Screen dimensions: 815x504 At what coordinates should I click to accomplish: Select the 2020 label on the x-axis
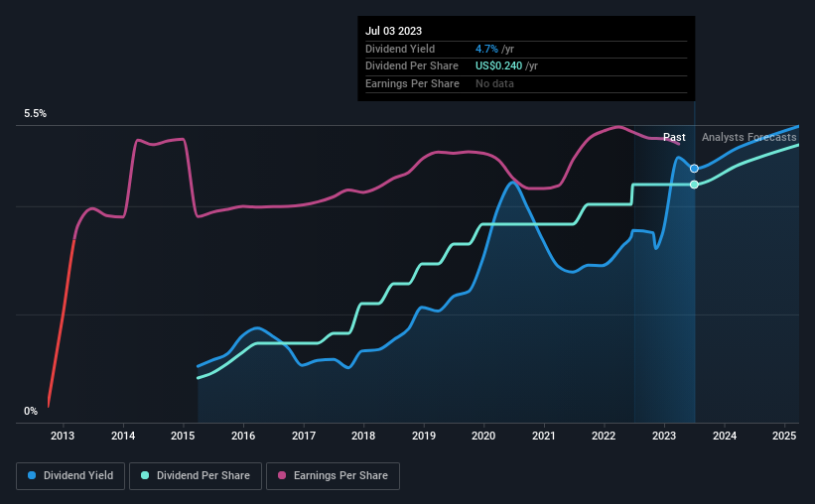click(x=483, y=436)
